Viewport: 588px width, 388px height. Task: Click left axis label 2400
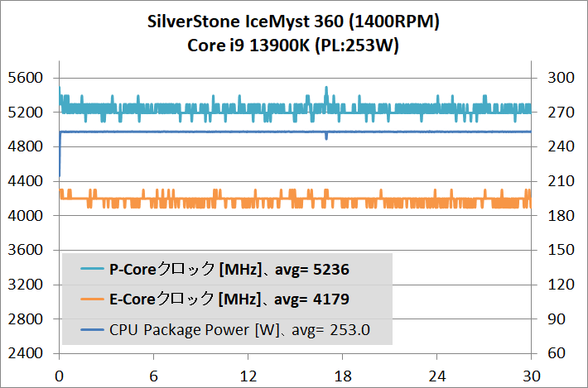[x=26, y=352]
